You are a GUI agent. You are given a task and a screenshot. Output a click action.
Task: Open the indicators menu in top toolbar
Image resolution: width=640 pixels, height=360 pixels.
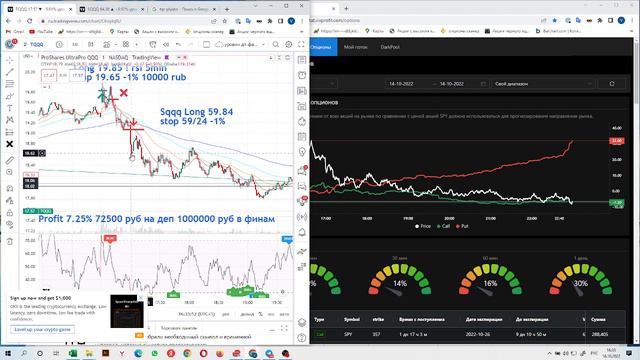pyautogui.click(x=107, y=44)
